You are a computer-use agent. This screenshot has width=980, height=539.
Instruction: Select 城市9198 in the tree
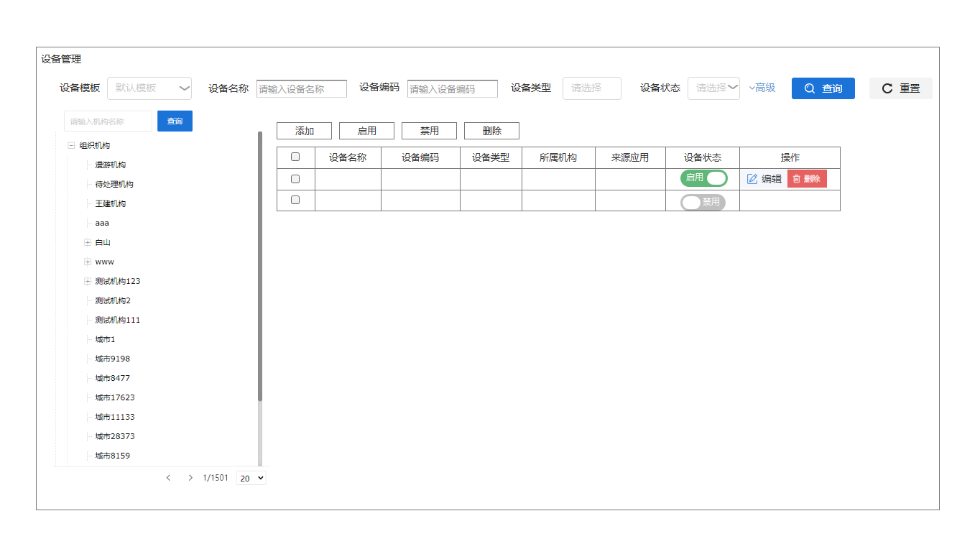[x=113, y=359]
